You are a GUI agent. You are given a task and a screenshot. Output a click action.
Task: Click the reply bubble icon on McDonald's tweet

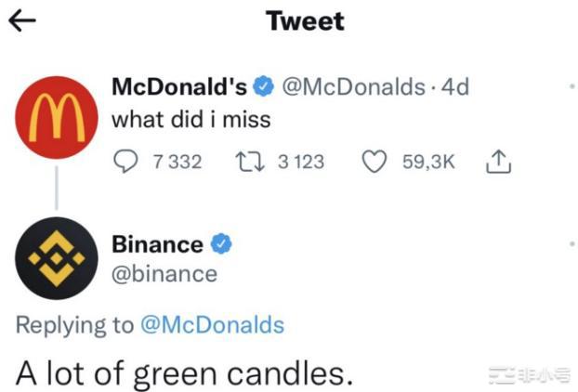pos(125,163)
